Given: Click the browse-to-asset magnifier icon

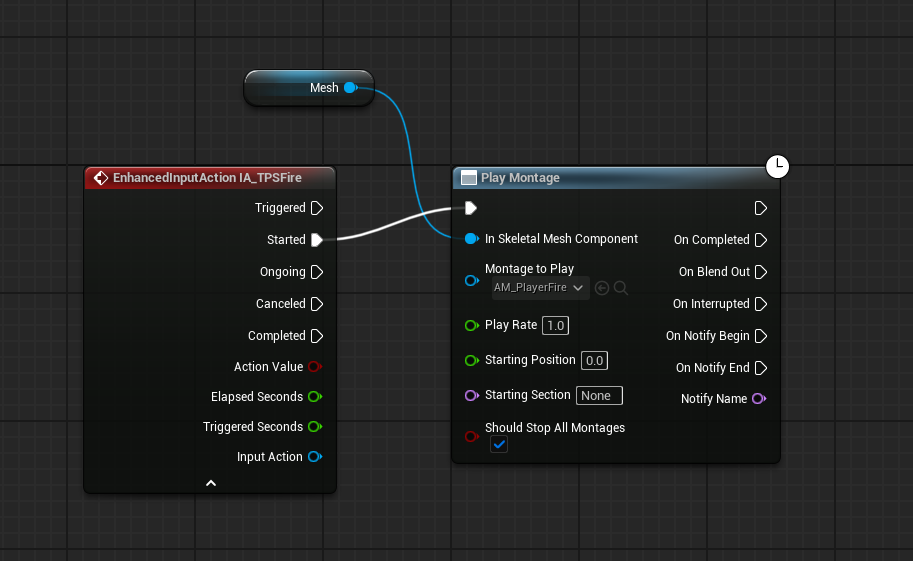Looking at the screenshot, I should pos(621,288).
